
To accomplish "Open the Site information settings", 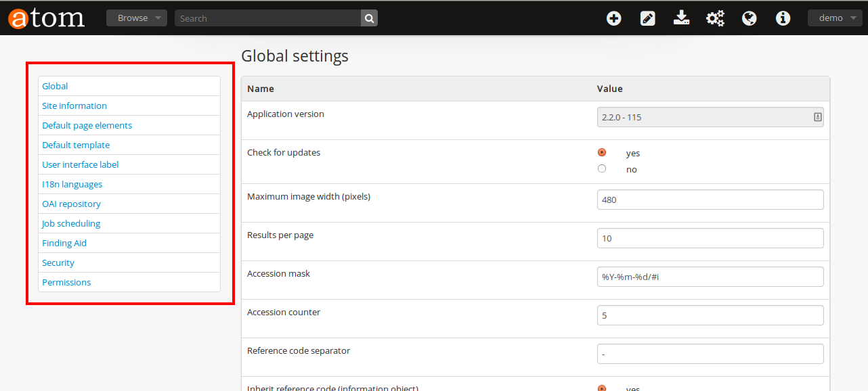I will pos(74,106).
